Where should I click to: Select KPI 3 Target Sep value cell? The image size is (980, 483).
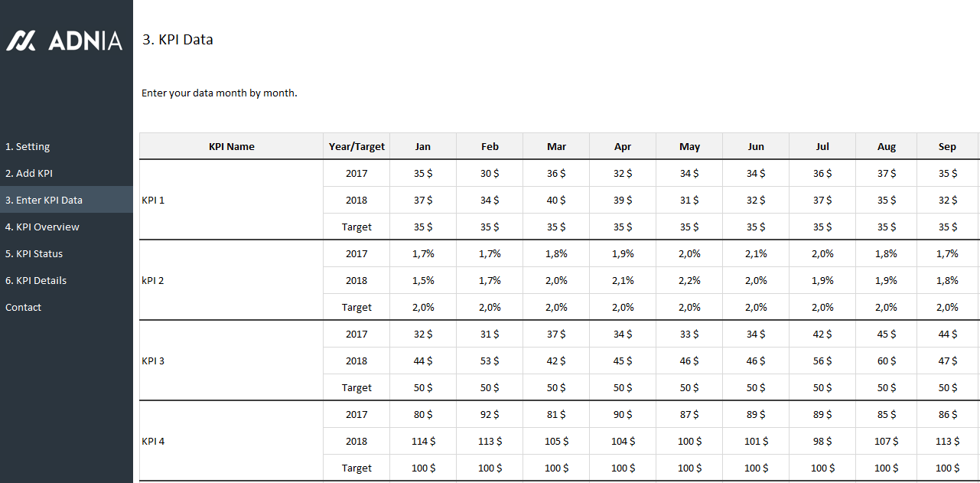[947, 388]
